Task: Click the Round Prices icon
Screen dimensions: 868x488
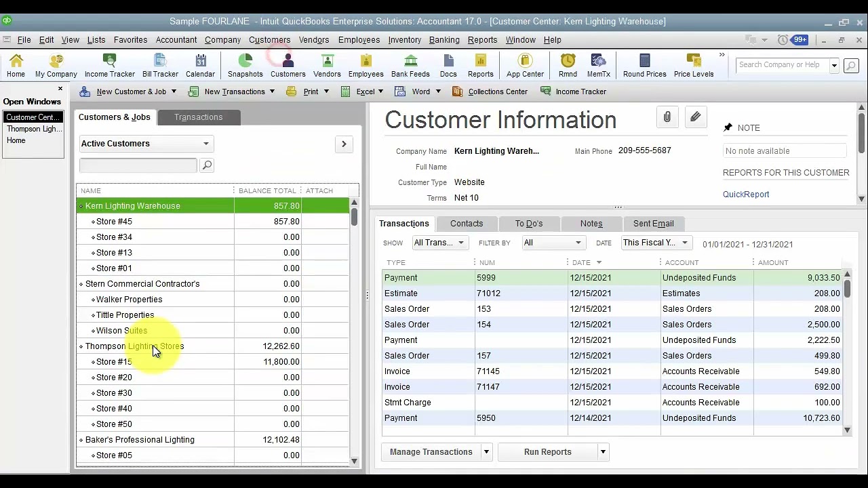Action: click(645, 66)
